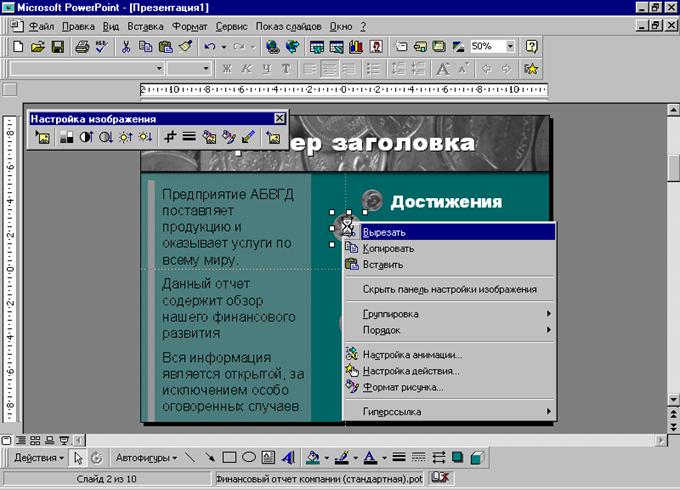Open the zoom 50% dropdown

point(510,47)
